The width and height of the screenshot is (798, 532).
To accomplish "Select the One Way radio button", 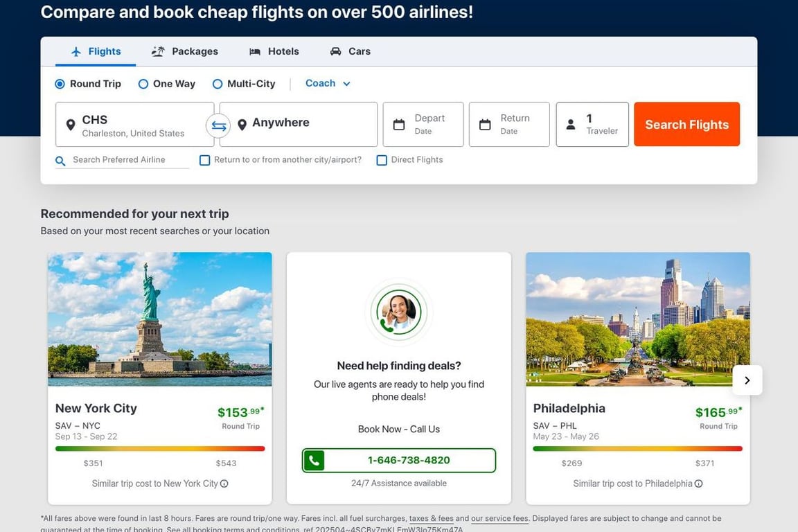I will click(143, 84).
